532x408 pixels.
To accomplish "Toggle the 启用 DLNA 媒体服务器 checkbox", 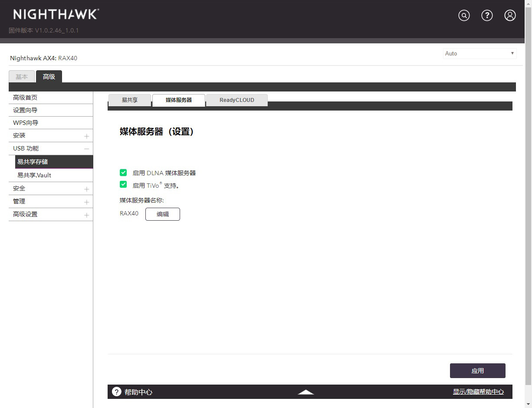I will tap(123, 173).
